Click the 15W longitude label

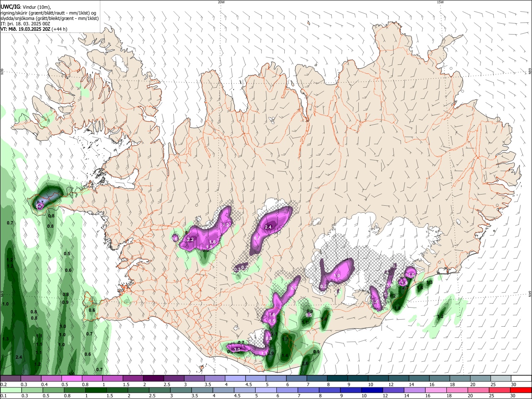[440, 2]
